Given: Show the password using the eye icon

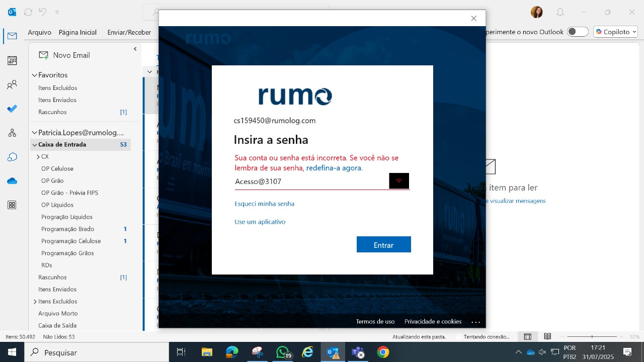Looking at the screenshot, I should pos(399,181).
